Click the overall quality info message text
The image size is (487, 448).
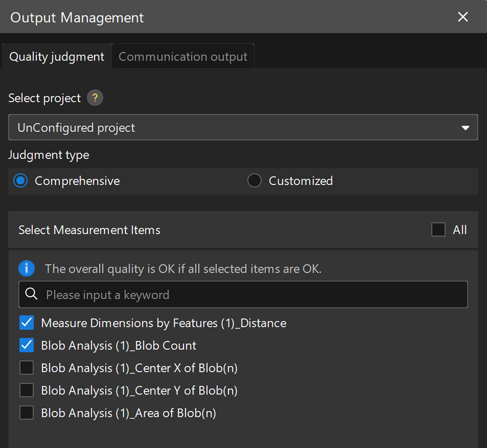(183, 269)
